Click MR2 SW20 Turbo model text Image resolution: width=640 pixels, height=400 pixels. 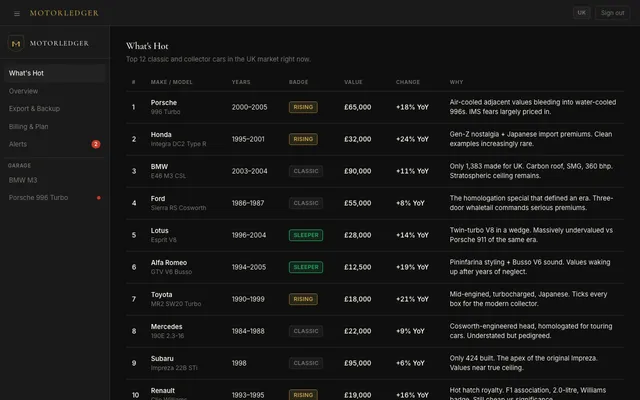pos(176,304)
